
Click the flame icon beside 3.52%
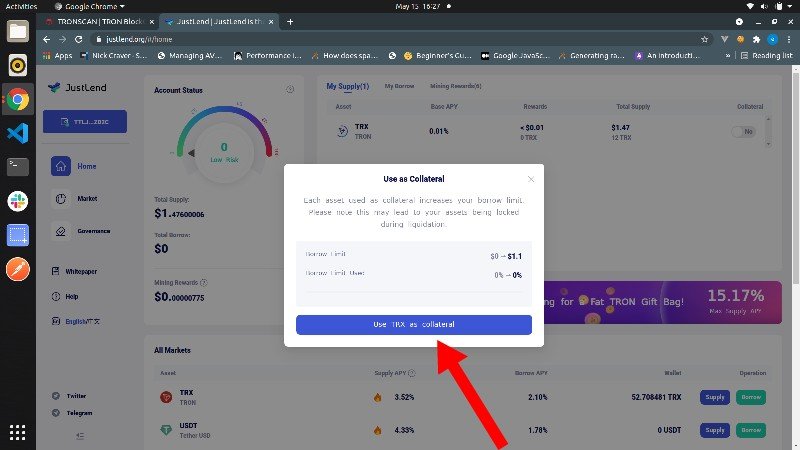[x=378, y=397]
